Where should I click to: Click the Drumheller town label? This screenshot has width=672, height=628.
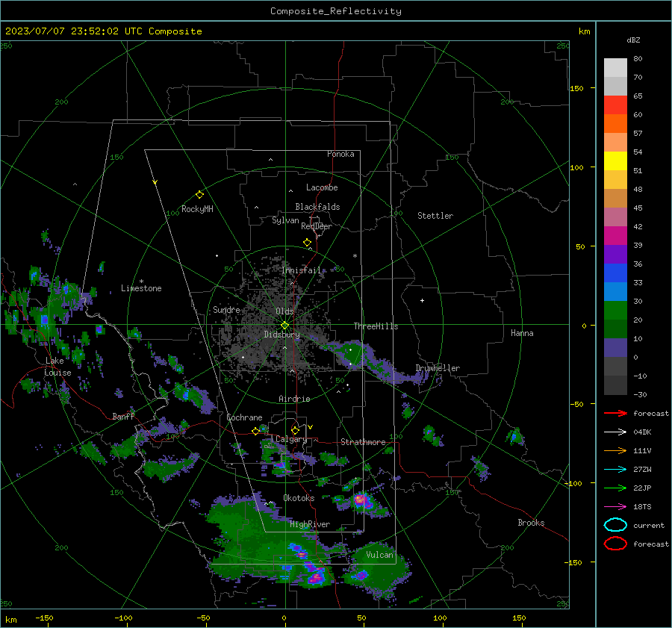438,368
